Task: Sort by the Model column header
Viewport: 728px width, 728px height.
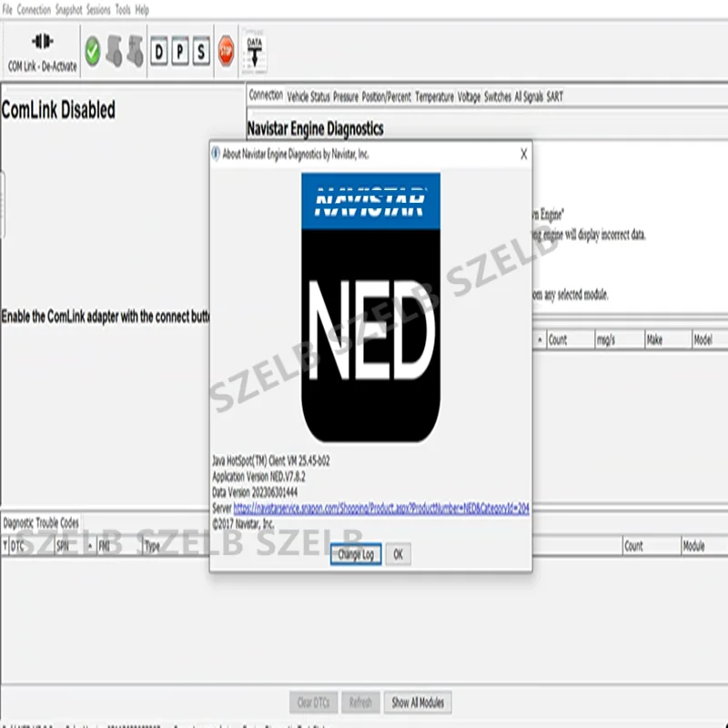Action: [x=711, y=339]
